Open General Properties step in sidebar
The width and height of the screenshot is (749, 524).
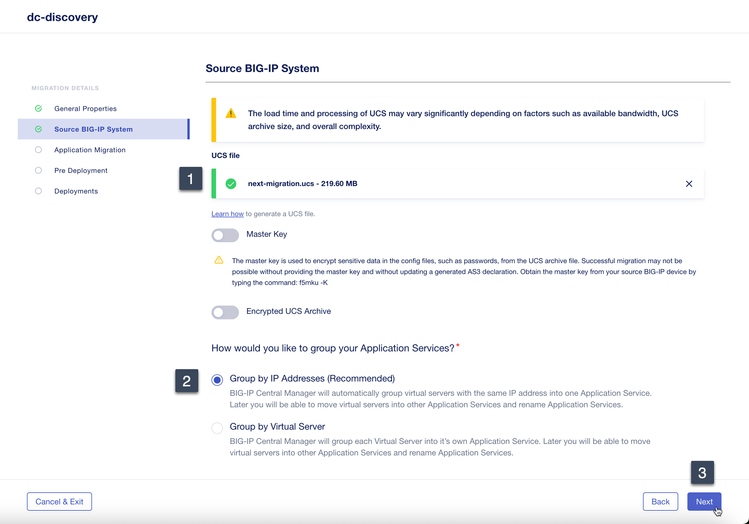[x=85, y=108]
